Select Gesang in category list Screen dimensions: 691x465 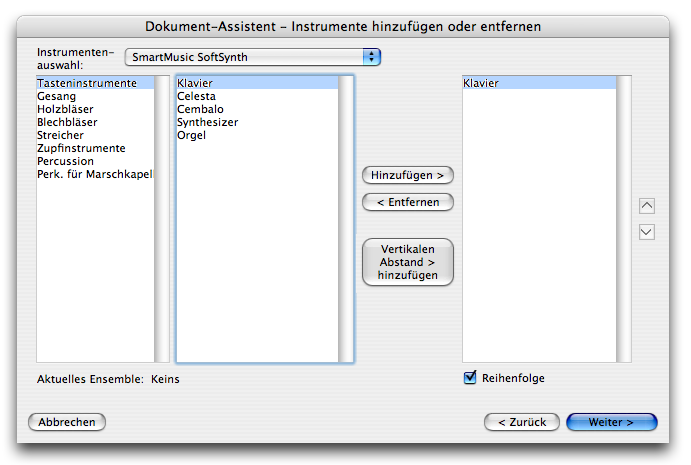tap(57, 96)
